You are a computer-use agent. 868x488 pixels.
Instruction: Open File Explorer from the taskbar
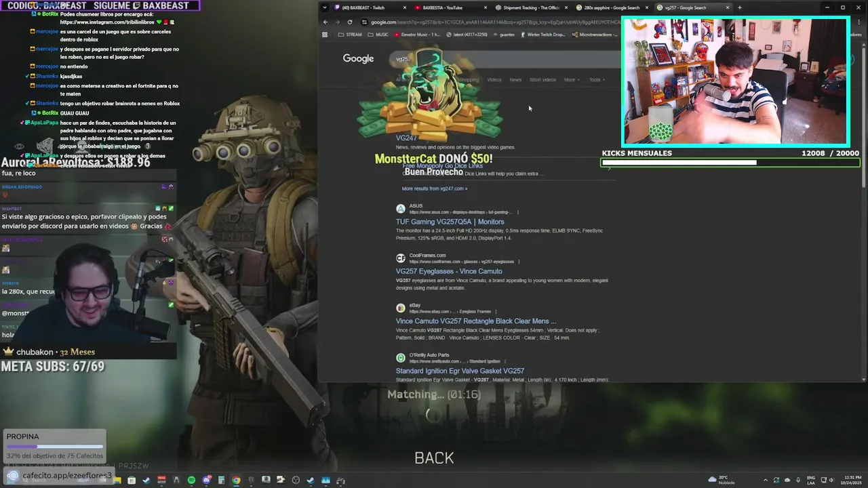118,481
